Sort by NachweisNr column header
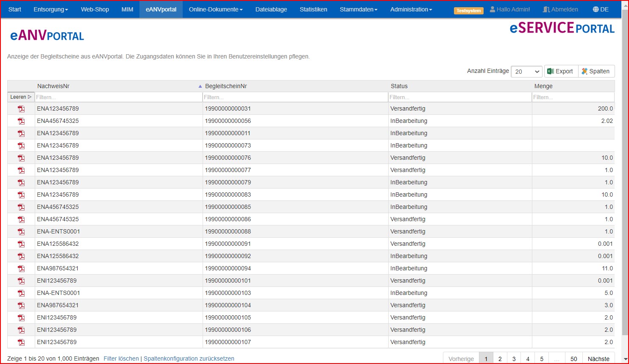Viewport: 629px width, 364px height. click(x=118, y=86)
